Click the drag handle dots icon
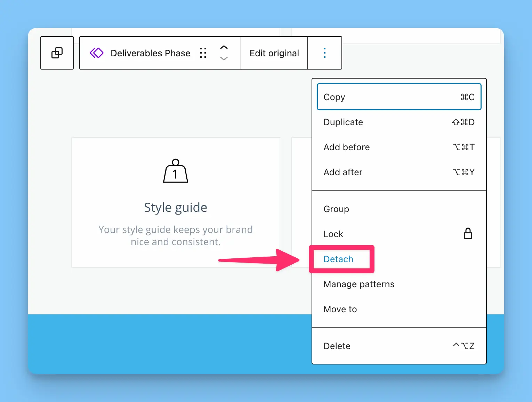This screenshot has height=402, width=532. point(203,53)
